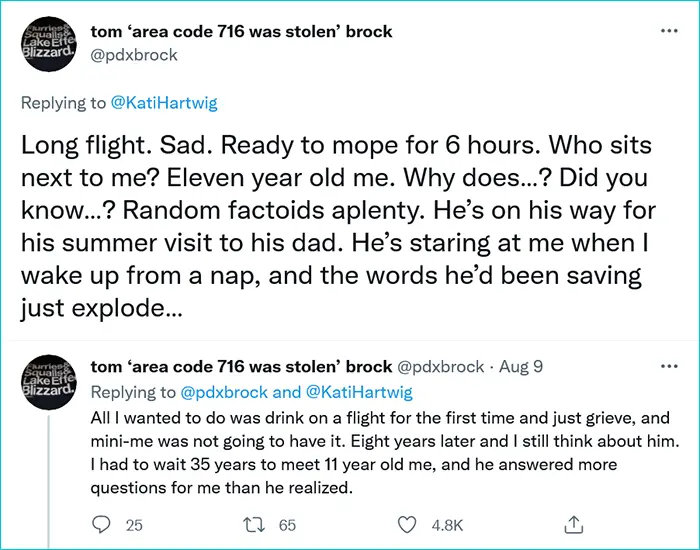The height and width of the screenshot is (550, 700).
Task: Click @pdxbrock in the second Replying to line
Action: point(224,392)
